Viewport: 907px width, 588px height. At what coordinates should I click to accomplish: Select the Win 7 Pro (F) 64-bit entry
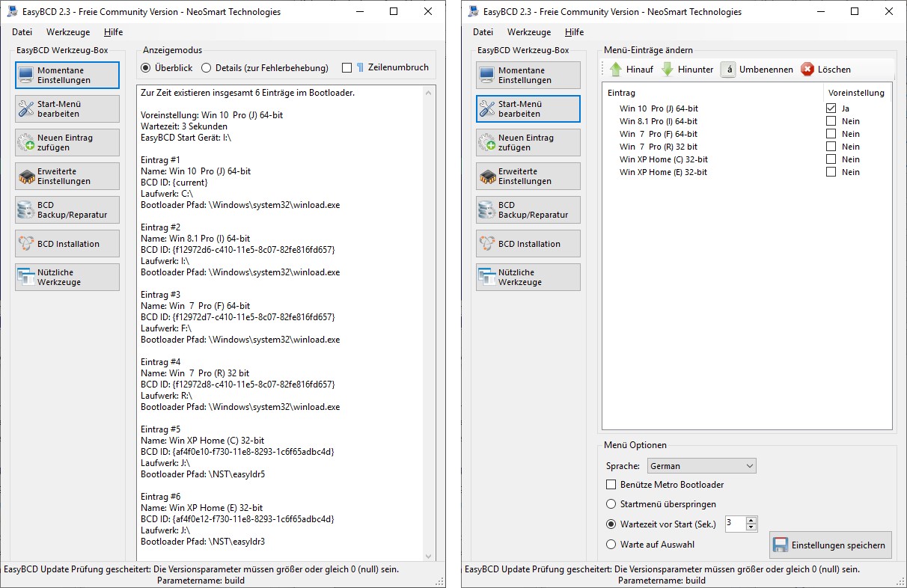pos(659,134)
